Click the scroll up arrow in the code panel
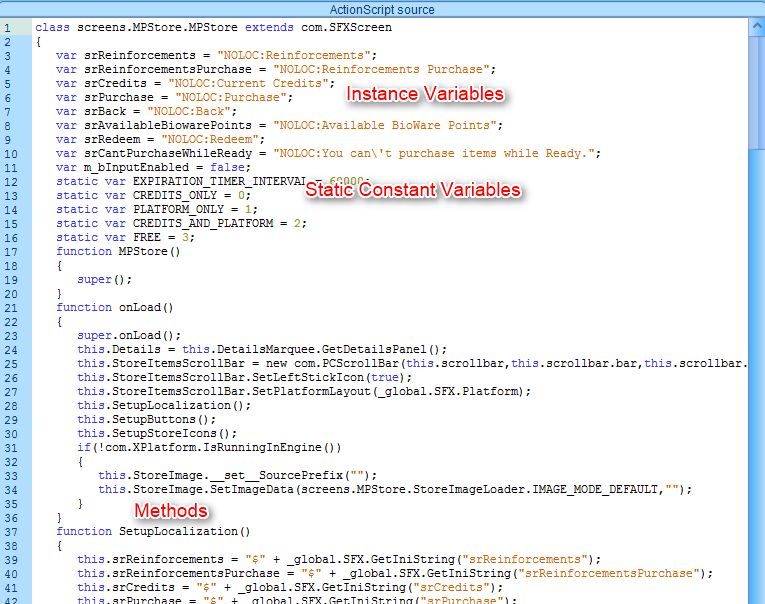 coord(755,25)
